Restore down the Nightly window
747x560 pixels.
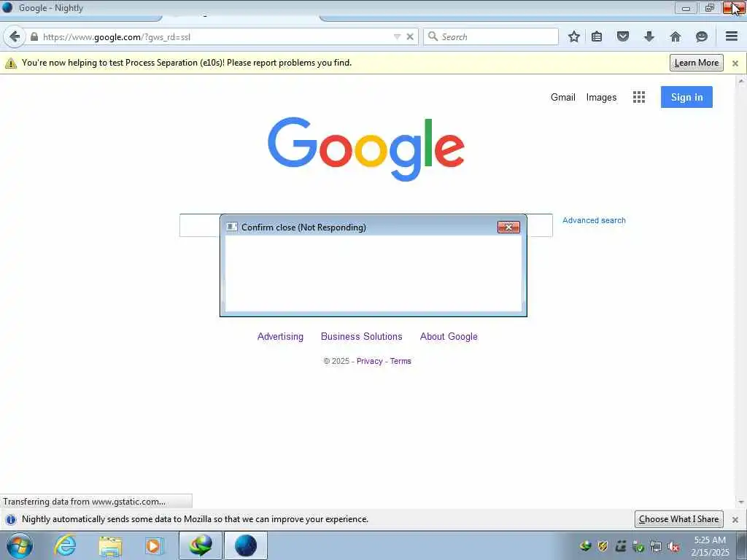point(710,8)
